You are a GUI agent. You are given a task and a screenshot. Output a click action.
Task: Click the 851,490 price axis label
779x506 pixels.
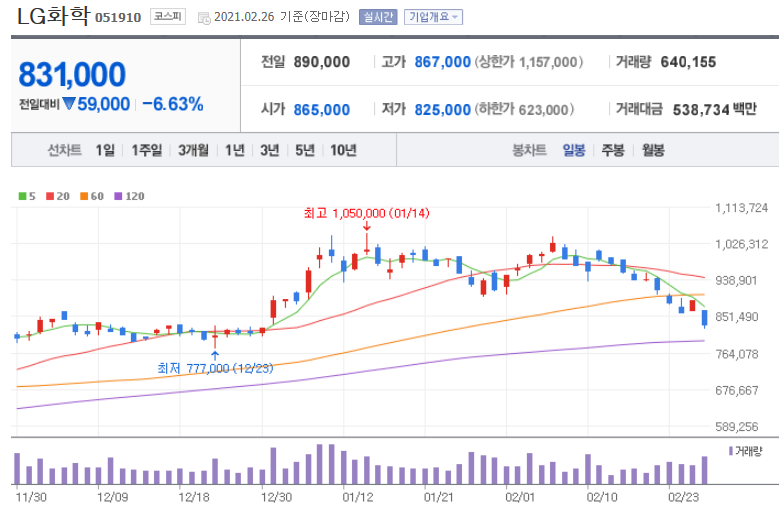737,317
